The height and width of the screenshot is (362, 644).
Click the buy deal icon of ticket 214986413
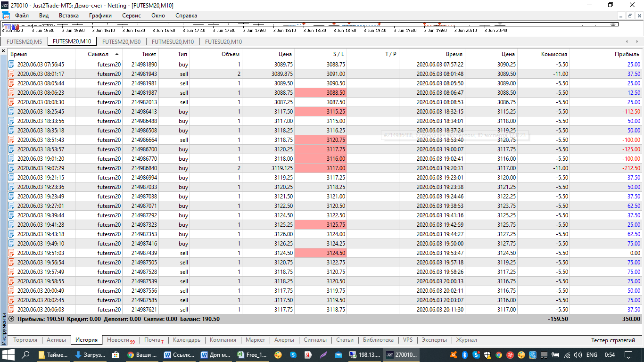12,112
